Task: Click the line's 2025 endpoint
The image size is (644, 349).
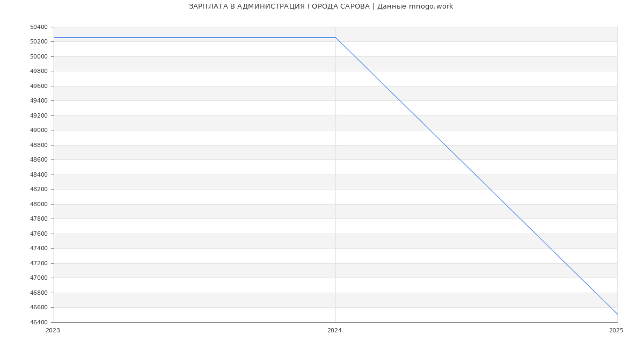Action: click(617, 314)
